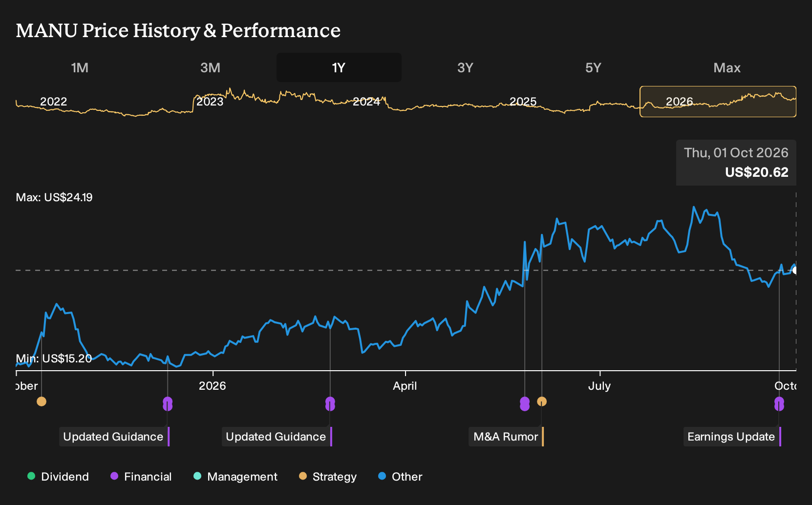
Task: Click the 2026 x-axis label on main chart
Action: tap(213, 386)
